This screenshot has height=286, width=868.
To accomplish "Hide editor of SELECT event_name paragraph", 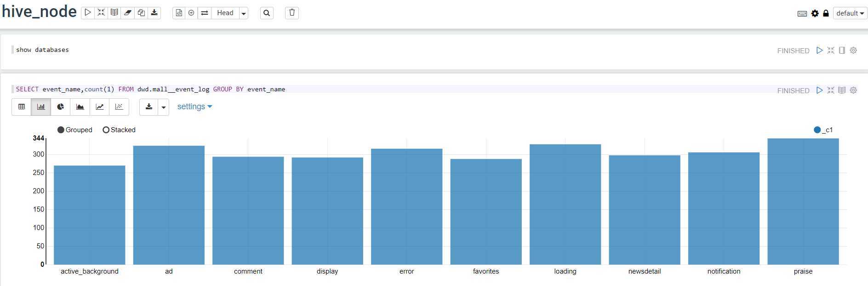I will click(831, 90).
